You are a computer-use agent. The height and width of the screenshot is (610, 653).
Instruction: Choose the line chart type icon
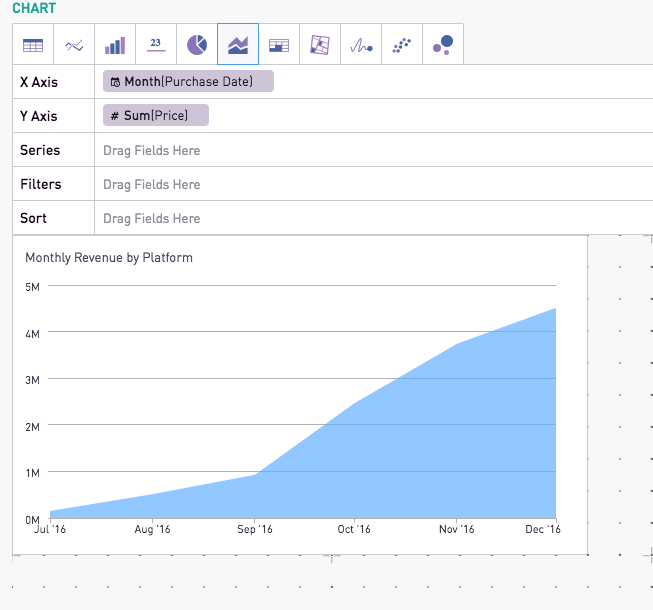point(74,44)
